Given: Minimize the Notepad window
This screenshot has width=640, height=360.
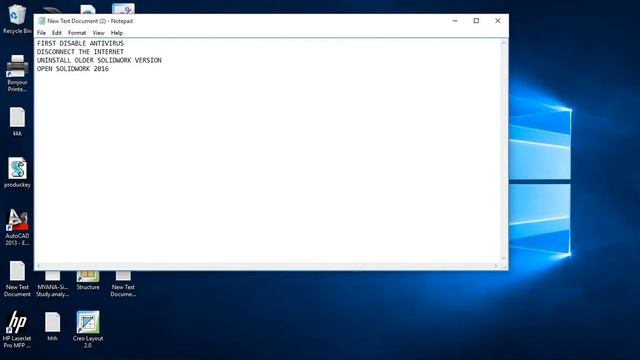Looking at the screenshot, I should click(455, 21).
